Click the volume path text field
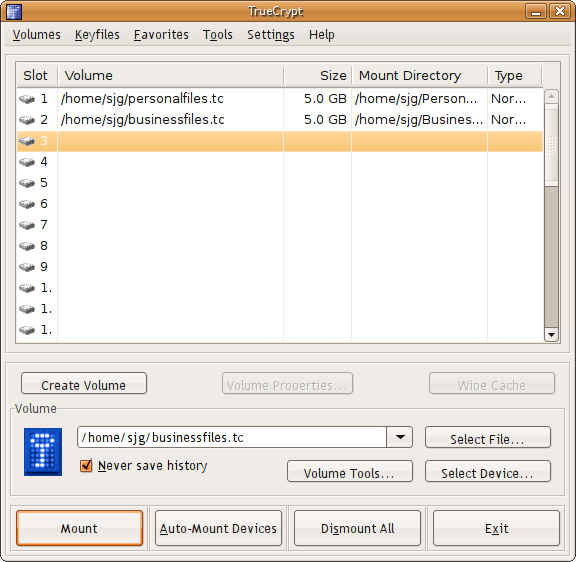Screen dimensions: 576x562 point(232,437)
